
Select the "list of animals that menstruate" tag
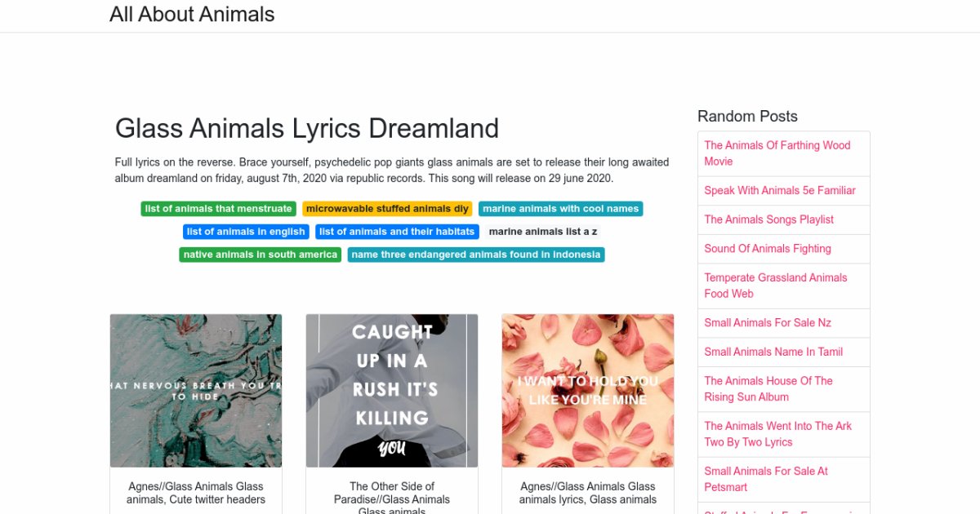point(218,208)
